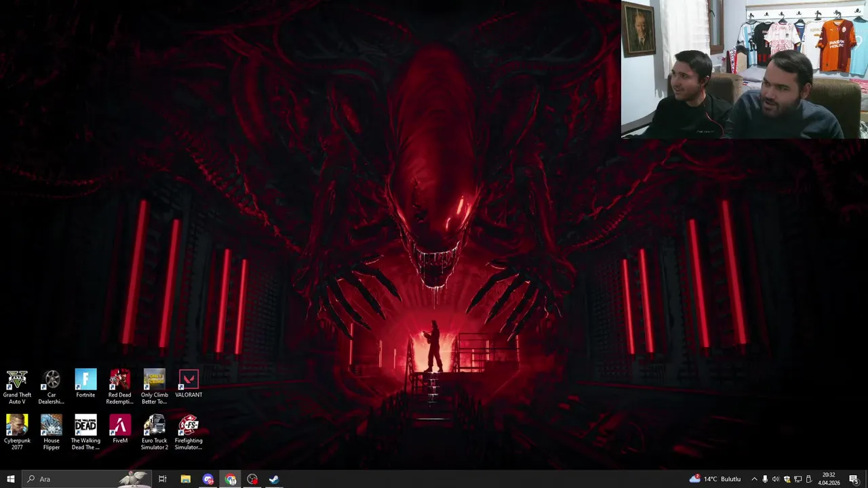Select the FiveM desktop shortcut
The image size is (868, 488).
click(x=120, y=430)
